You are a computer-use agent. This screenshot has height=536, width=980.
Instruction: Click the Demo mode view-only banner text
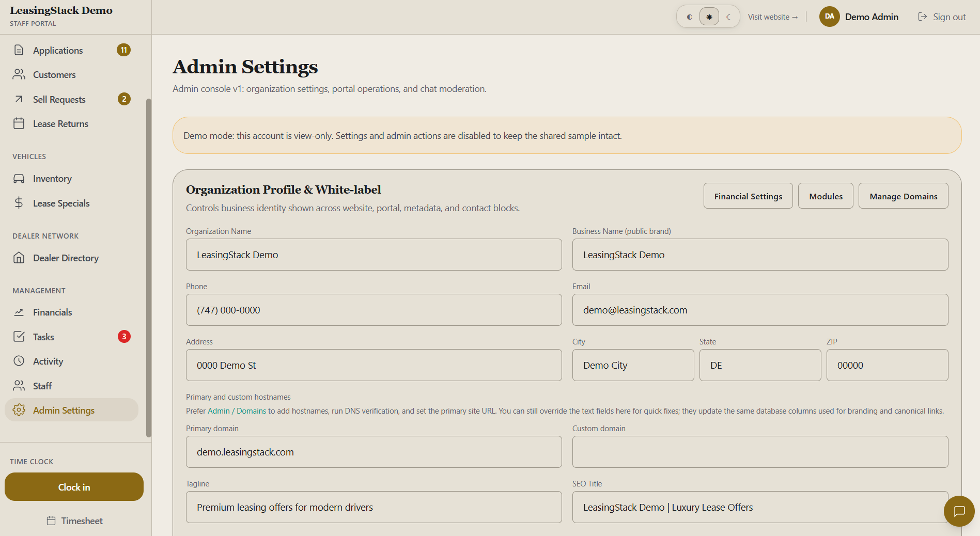402,136
